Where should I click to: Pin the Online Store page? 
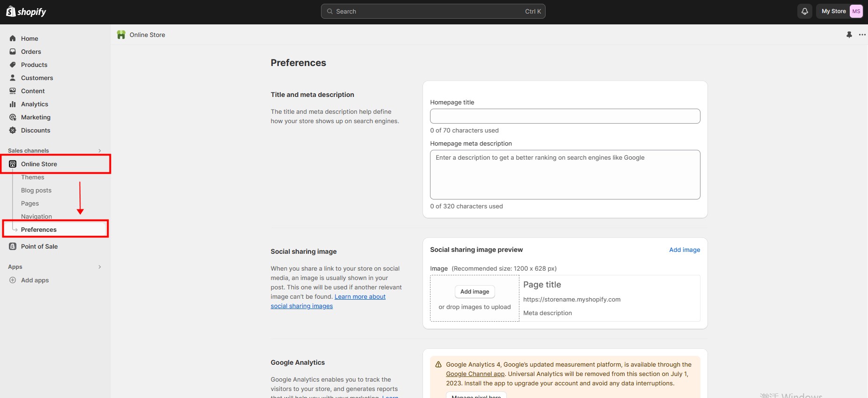point(849,35)
